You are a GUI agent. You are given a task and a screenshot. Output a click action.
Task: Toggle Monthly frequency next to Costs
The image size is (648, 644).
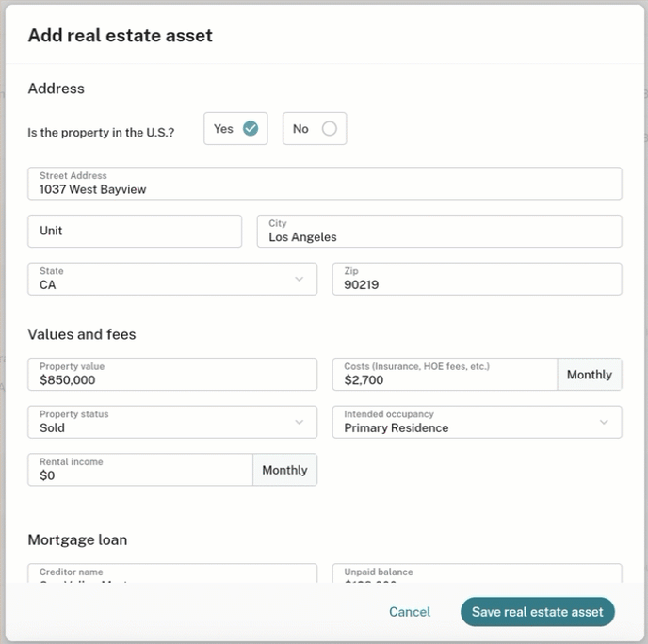click(x=590, y=375)
